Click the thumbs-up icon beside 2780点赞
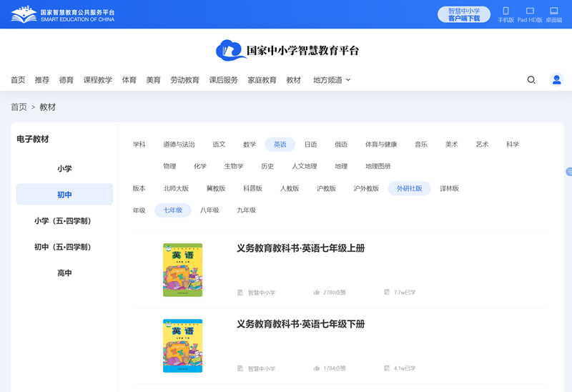Image resolution: width=572 pixels, height=392 pixels. (316, 293)
